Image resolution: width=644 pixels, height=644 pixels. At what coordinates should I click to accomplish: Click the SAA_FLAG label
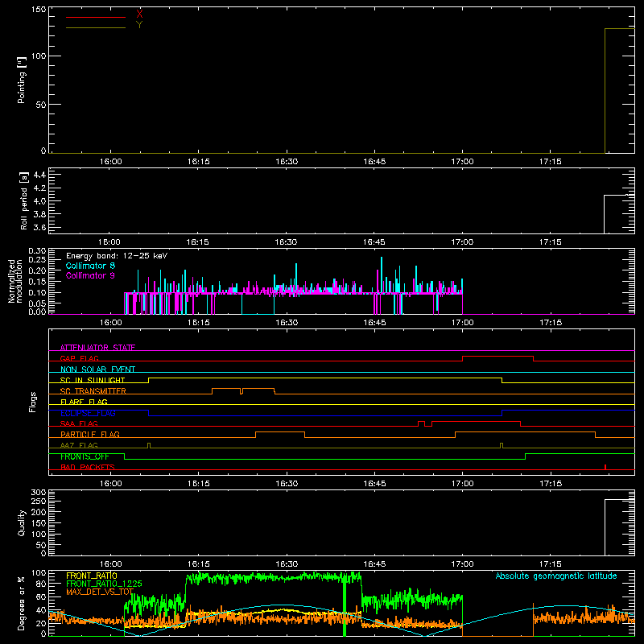(x=79, y=423)
